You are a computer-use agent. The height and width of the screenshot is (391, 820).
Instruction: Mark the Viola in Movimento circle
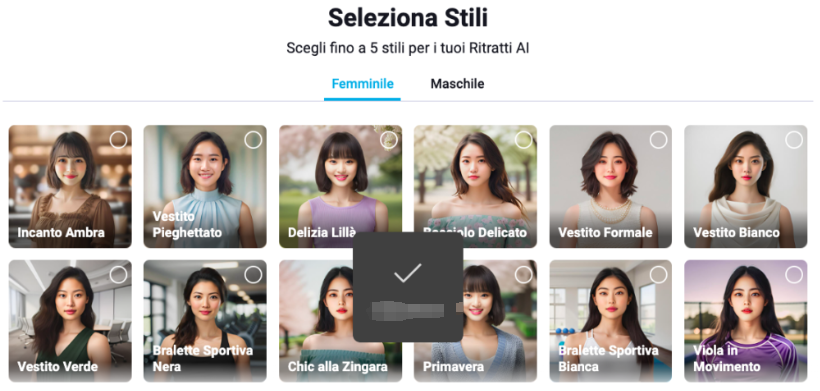pos(794,274)
